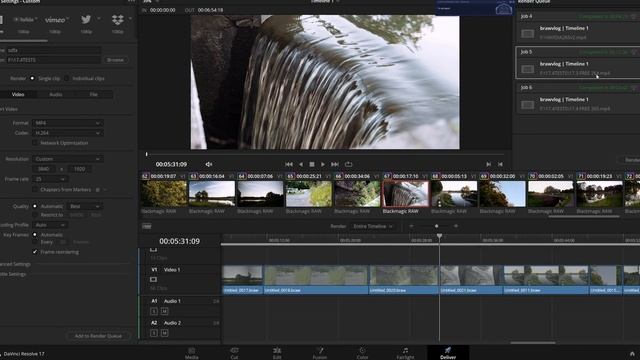Image resolution: width=640 pixels, height=360 pixels.
Task: Open the Media page
Action: pyautogui.click(x=191, y=353)
